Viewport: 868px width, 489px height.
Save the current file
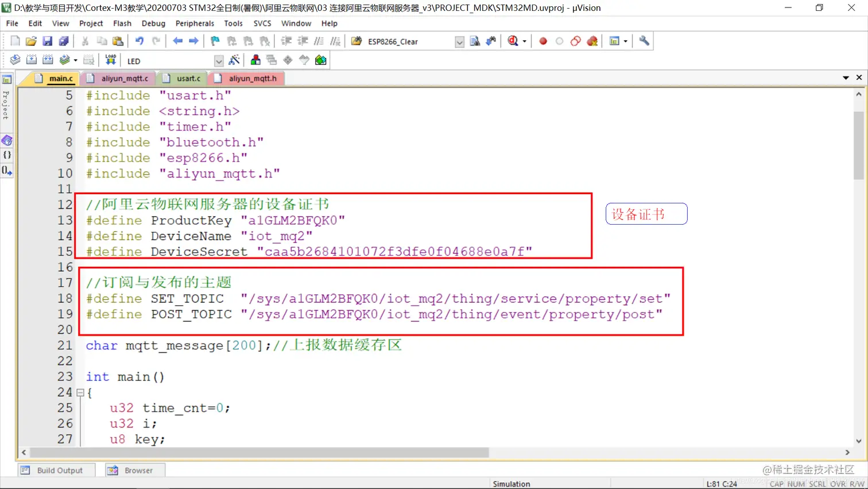click(x=48, y=41)
